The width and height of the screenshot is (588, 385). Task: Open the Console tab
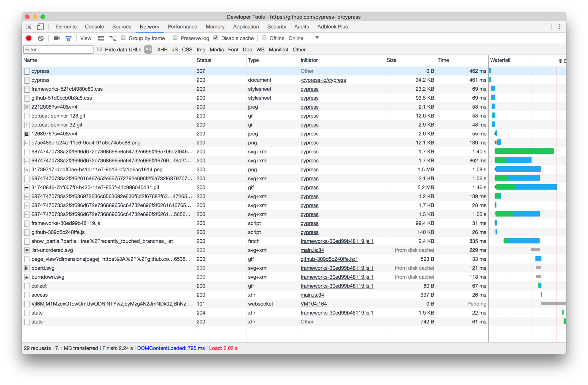pyautogui.click(x=94, y=27)
